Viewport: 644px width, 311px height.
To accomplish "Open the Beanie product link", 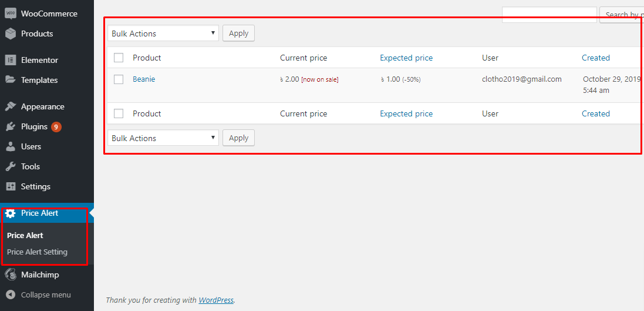I will [x=144, y=79].
